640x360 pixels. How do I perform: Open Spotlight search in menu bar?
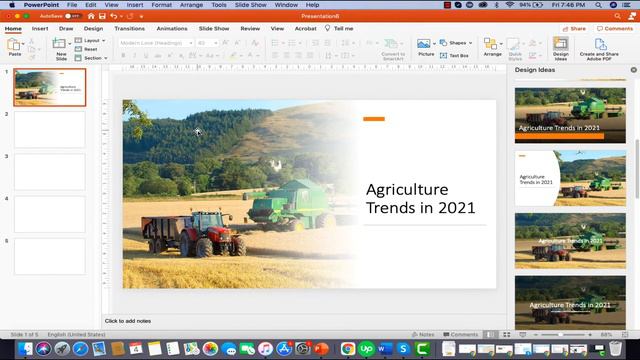(x=598, y=5)
